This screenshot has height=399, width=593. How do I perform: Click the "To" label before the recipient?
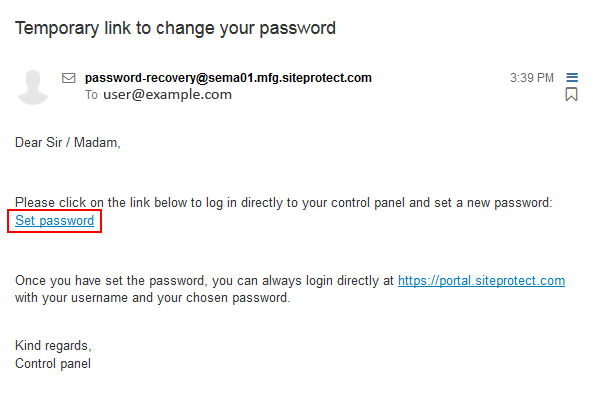pyautogui.click(x=91, y=95)
